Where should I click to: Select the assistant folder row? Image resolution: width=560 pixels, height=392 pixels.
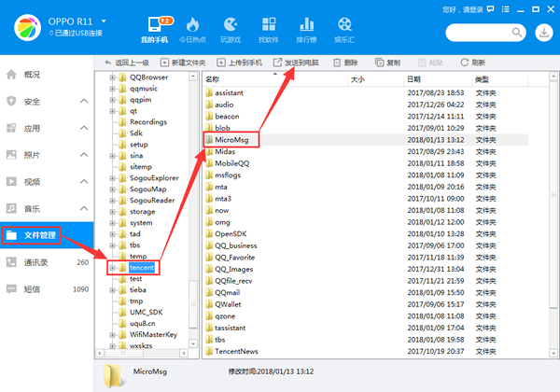(x=367, y=92)
